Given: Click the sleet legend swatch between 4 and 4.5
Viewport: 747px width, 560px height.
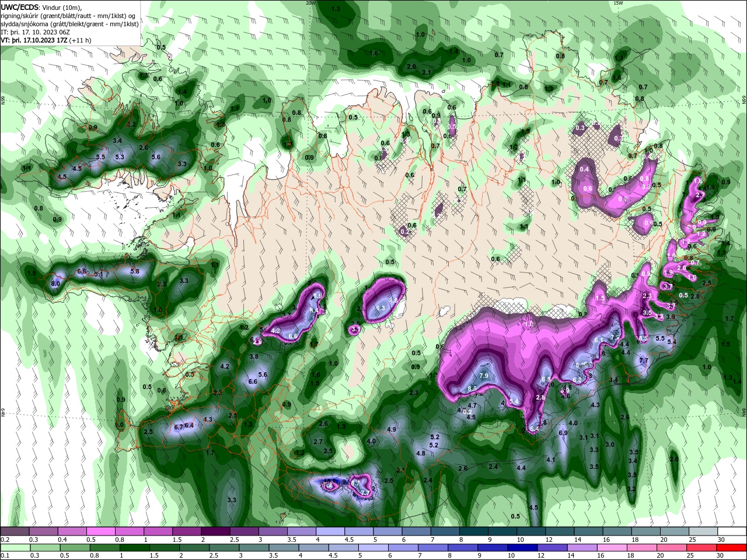Looking at the screenshot, I should 330,531.
